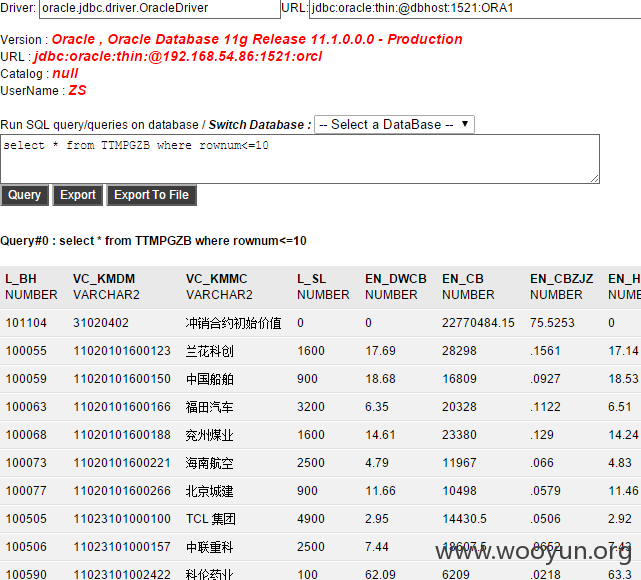Click cell 100055
641x580 pixels.
26,351
